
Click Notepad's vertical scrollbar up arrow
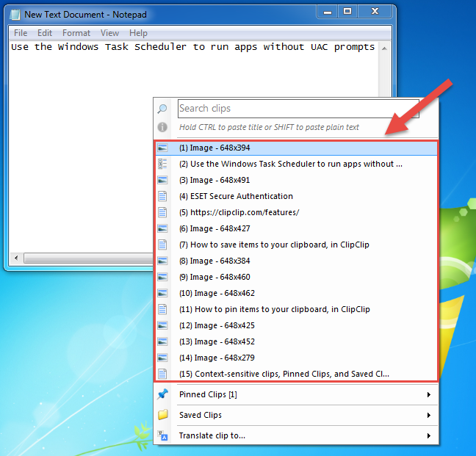pyautogui.click(x=384, y=48)
